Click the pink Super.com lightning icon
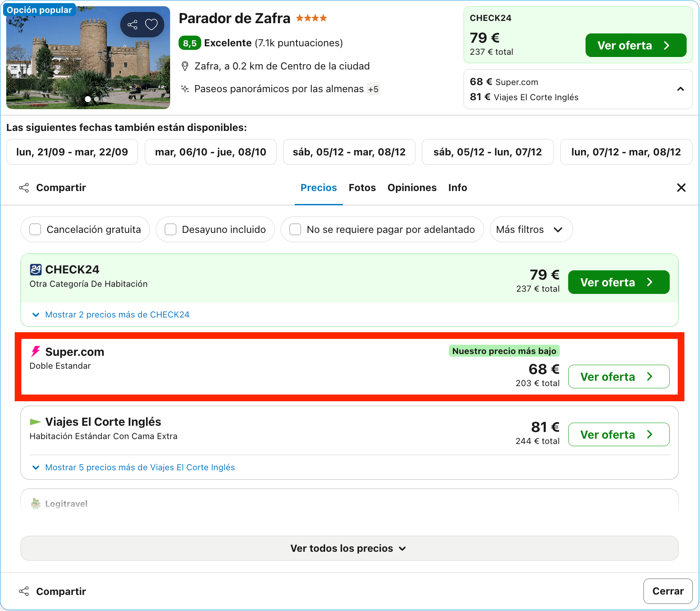The width and height of the screenshot is (700, 611). coord(36,352)
